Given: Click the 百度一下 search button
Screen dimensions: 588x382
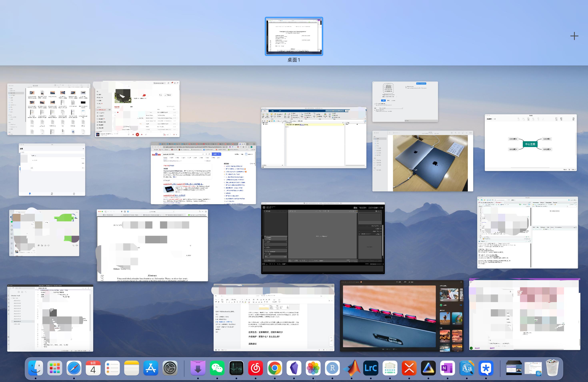Looking at the screenshot, I should (x=217, y=154).
